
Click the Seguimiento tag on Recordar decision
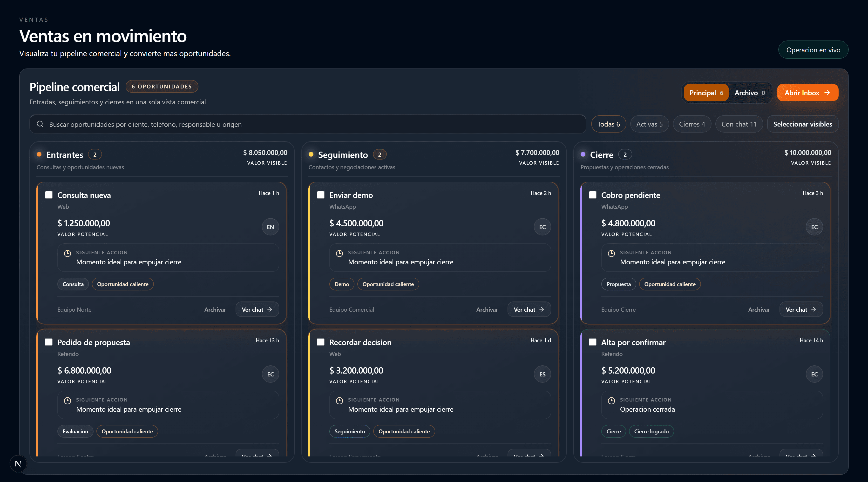[x=349, y=431]
